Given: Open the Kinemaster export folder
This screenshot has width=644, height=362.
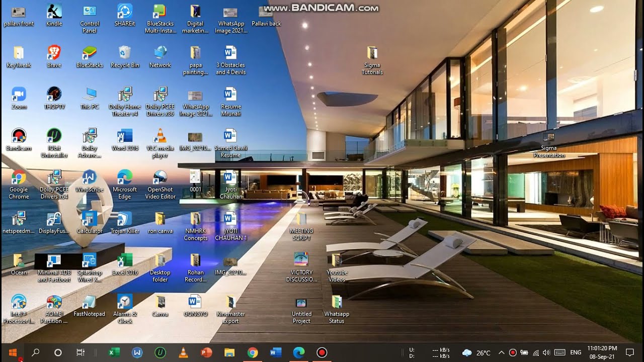Looking at the screenshot, I should pyautogui.click(x=230, y=309).
